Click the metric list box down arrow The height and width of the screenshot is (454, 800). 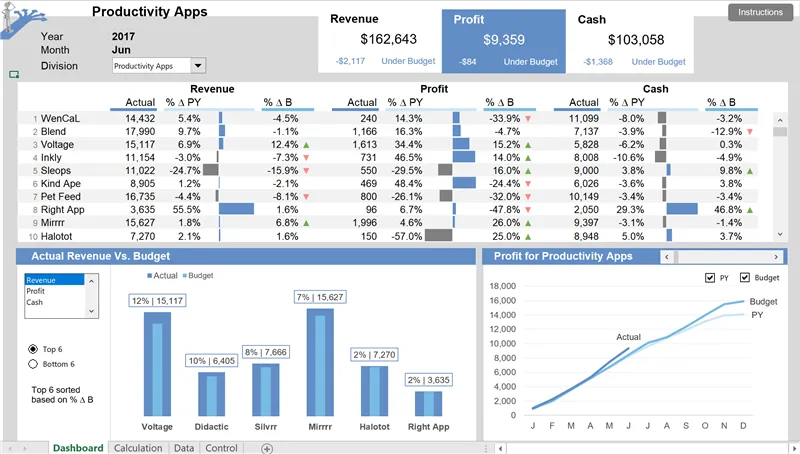coord(94,312)
